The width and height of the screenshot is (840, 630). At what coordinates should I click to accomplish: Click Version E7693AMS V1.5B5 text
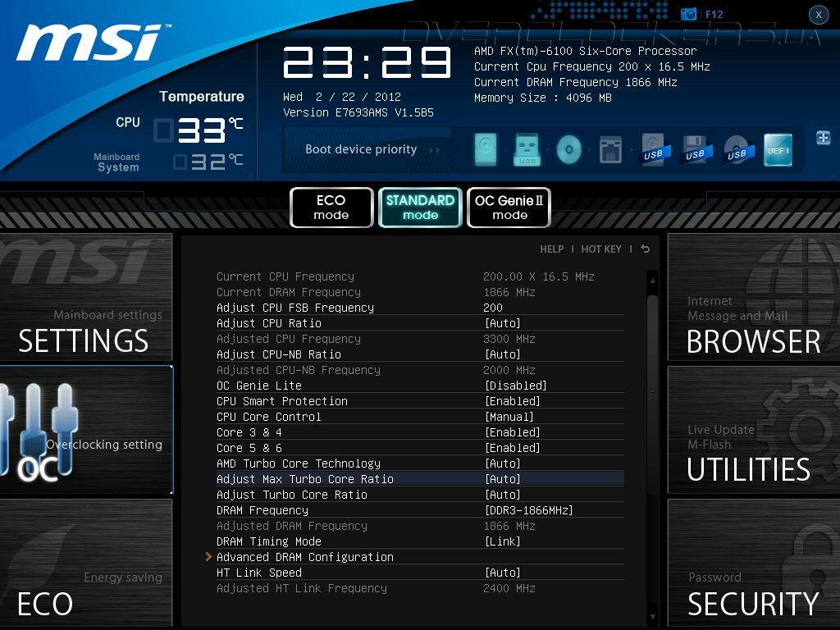pyautogui.click(x=358, y=112)
